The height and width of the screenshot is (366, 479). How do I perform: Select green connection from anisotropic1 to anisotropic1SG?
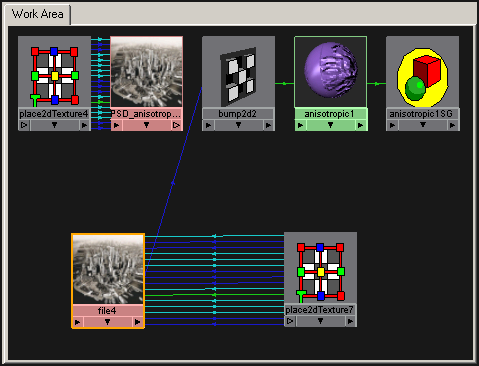377,84
